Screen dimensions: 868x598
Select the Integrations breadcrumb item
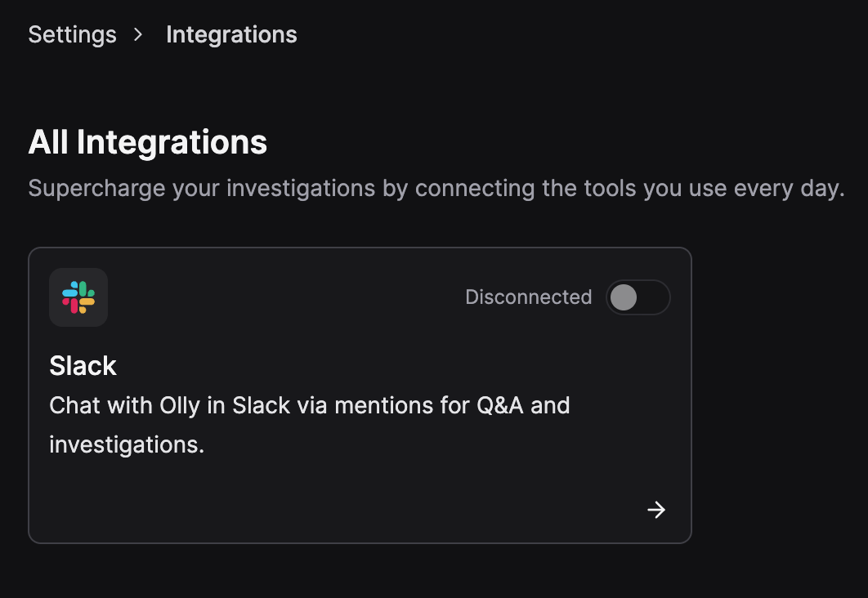(x=231, y=35)
